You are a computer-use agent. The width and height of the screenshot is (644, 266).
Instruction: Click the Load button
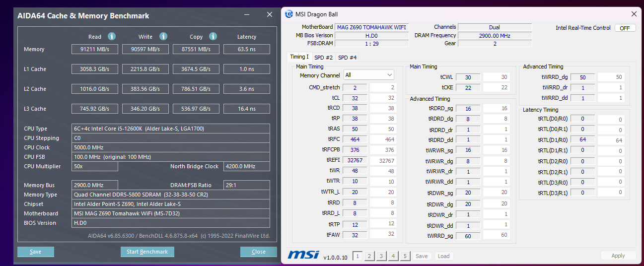click(x=444, y=256)
